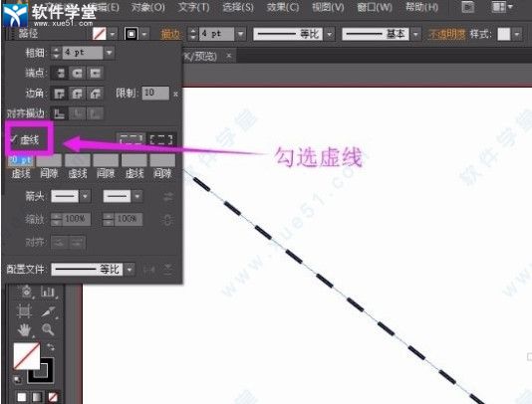Choose the bevel join corner icon
Screen dimensions: 532x404
pyautogui.click(x=95, y=94)
